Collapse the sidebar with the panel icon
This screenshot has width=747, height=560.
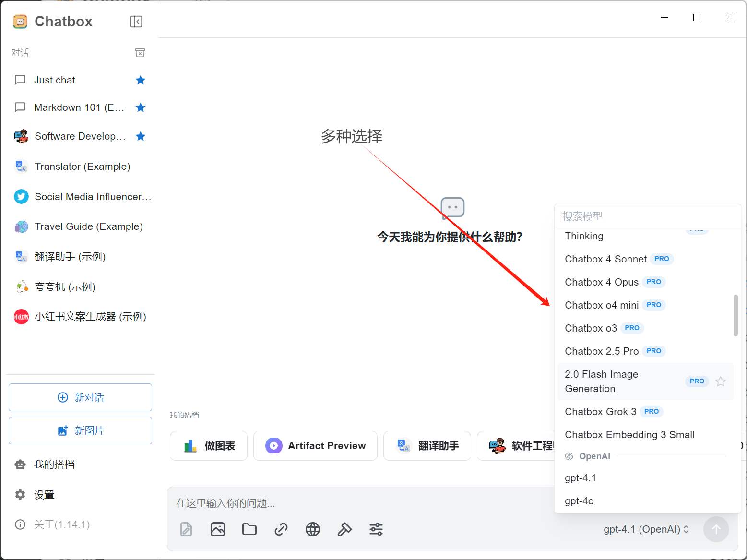tap(136, 22)
